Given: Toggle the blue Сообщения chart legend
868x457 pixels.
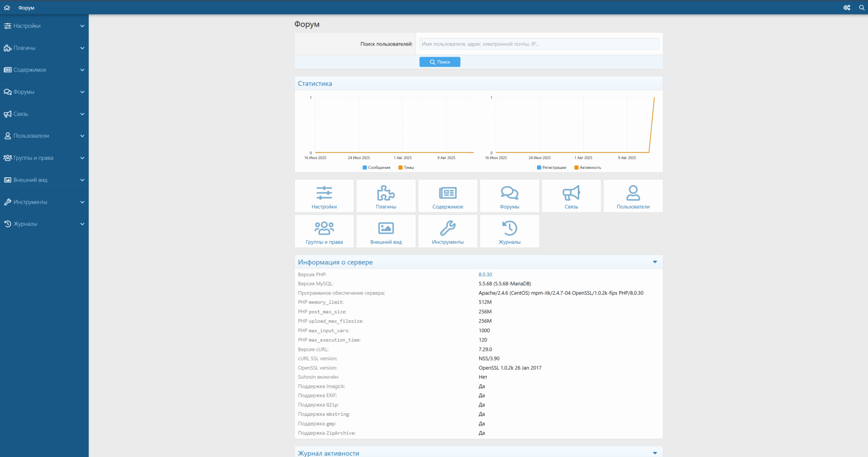Looking at the screenshot, I should 376,168.
